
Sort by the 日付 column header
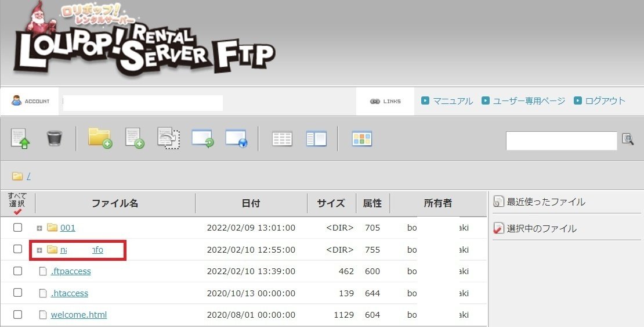251,203
